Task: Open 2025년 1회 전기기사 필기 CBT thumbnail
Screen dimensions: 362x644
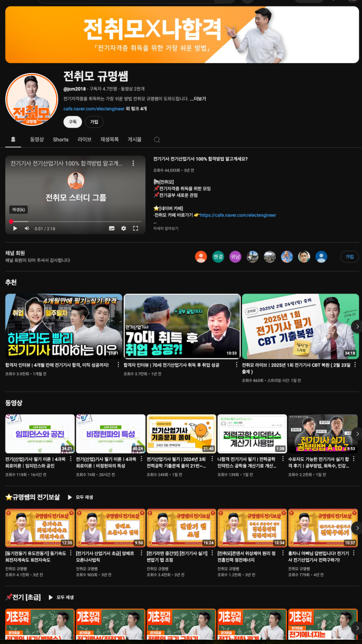Action: [301, 326]
